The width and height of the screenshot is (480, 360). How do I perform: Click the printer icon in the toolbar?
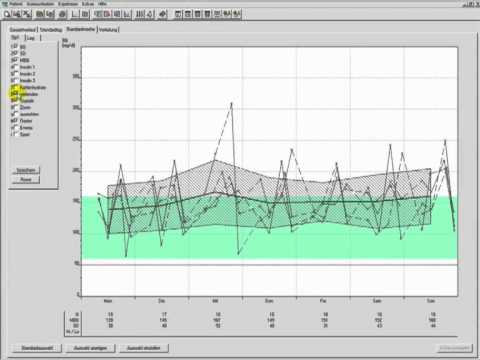point(62,14)
